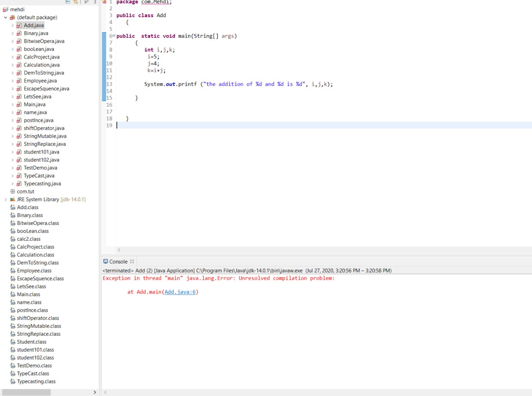Click the Package Explorer scroll right arrow
Image resolution: width=532 pixels, height=396 pixels.
[x=95, y=392]
